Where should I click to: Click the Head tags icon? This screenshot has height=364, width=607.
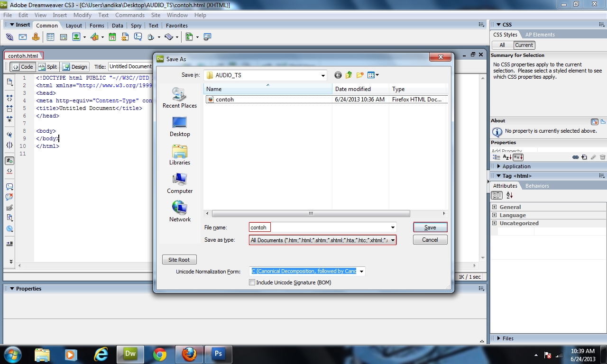pyautogui.click(x=151, y=37)
